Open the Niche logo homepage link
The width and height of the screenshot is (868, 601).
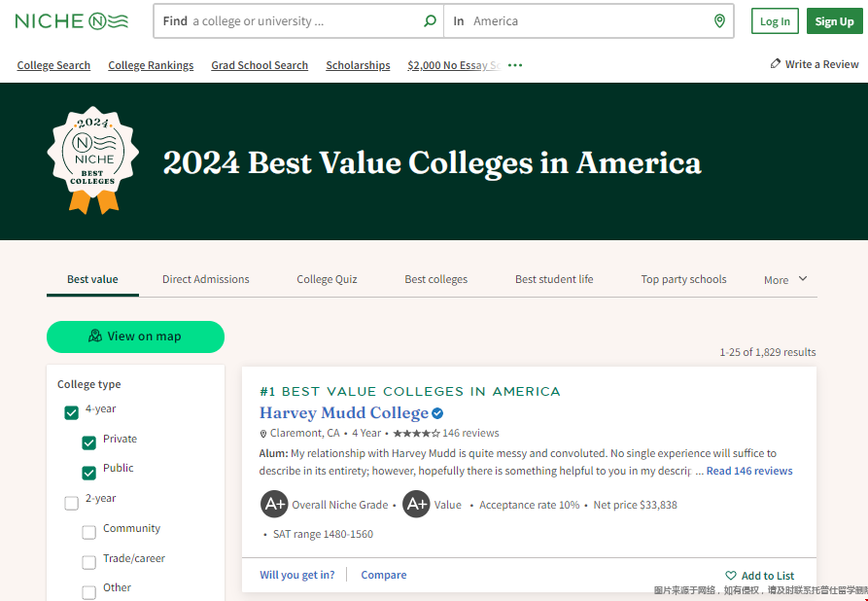pos(71,21)
